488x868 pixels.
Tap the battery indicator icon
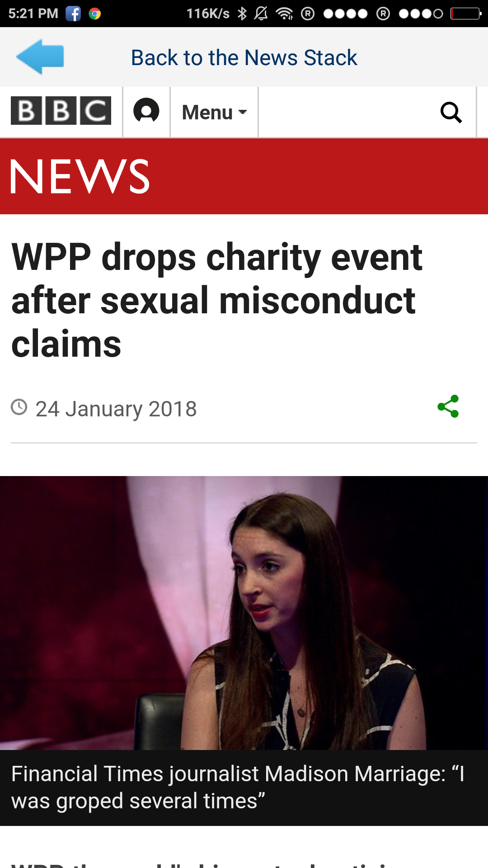coord(466,14)
